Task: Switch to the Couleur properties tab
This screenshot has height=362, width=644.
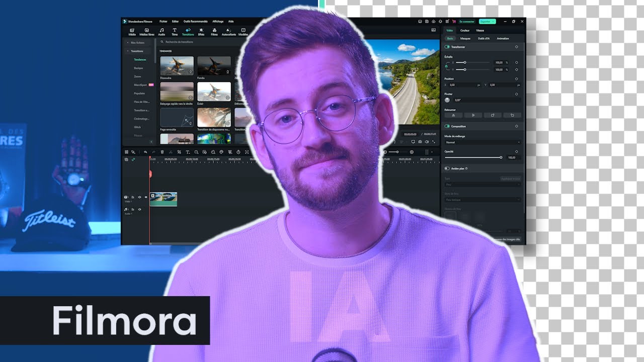Action: click(465, 30)
